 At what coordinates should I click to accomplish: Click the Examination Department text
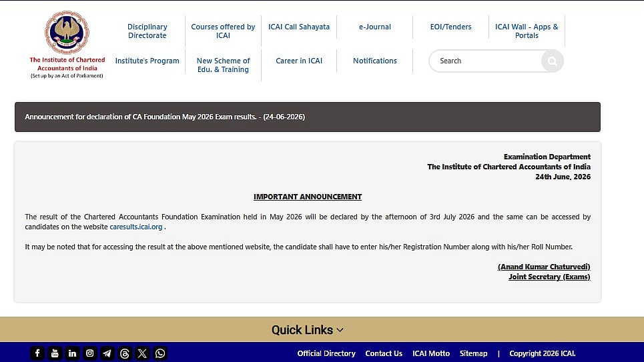pos(547,157)
